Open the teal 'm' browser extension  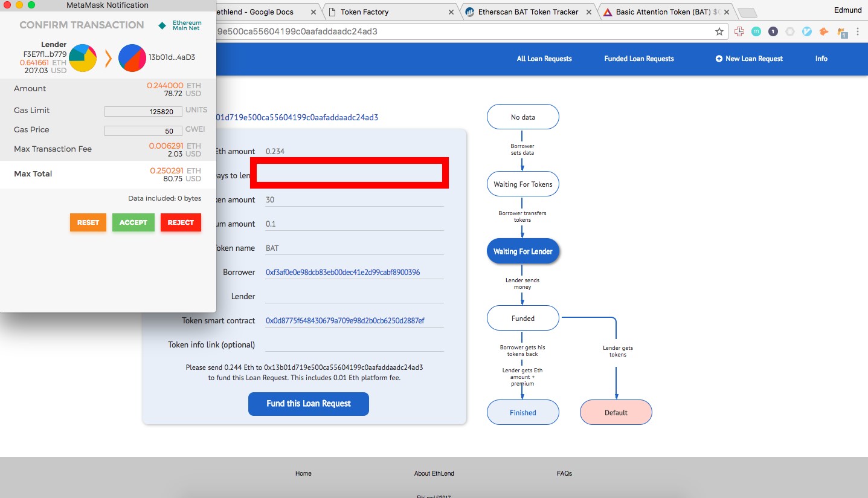756,31
